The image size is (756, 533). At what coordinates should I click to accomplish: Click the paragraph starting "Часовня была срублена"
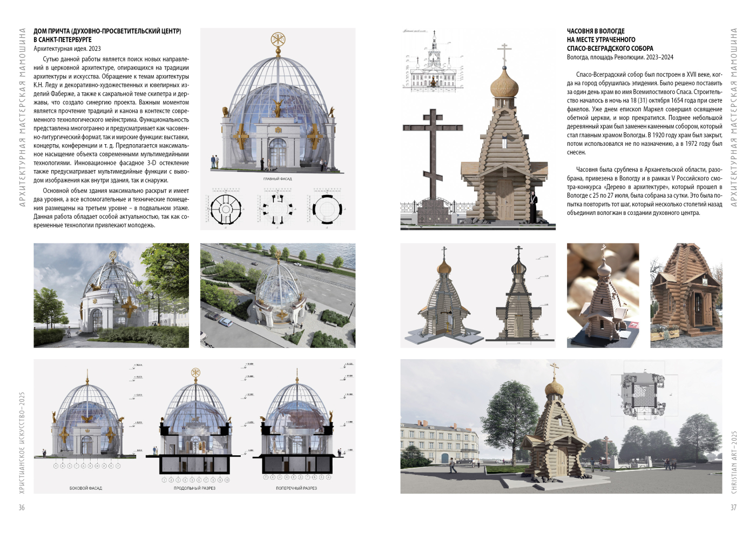644,191
